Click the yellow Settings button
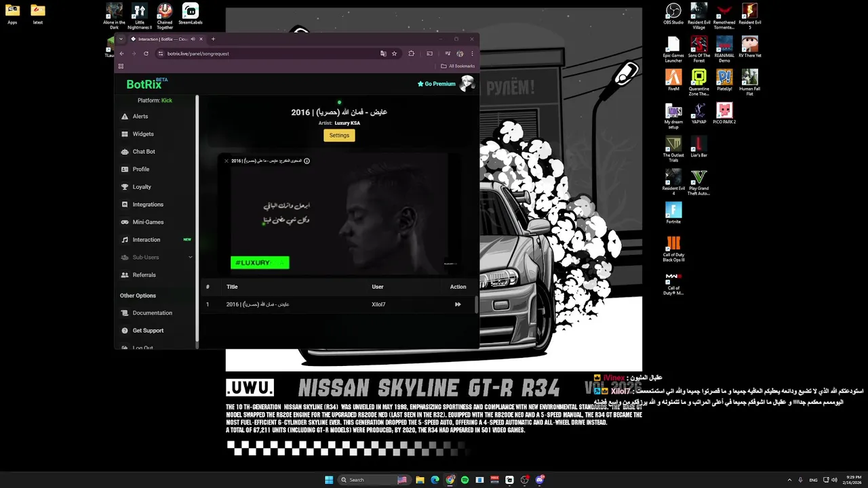Viewport: 868px width, 488px height. 339,136
